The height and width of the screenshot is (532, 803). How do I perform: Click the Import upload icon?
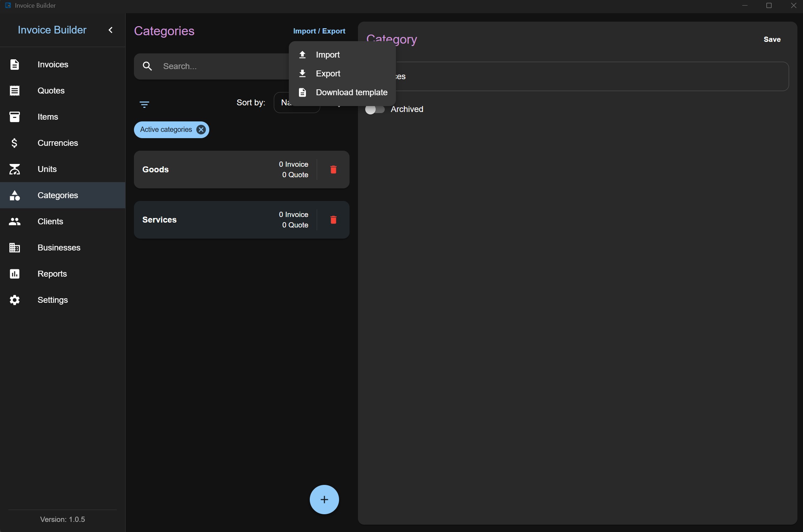point(302,55)
